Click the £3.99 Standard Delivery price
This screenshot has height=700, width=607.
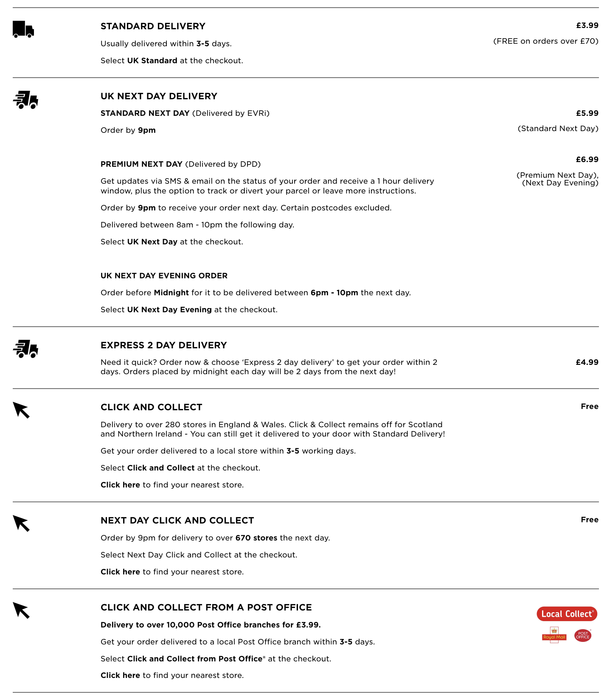point(587,25)
